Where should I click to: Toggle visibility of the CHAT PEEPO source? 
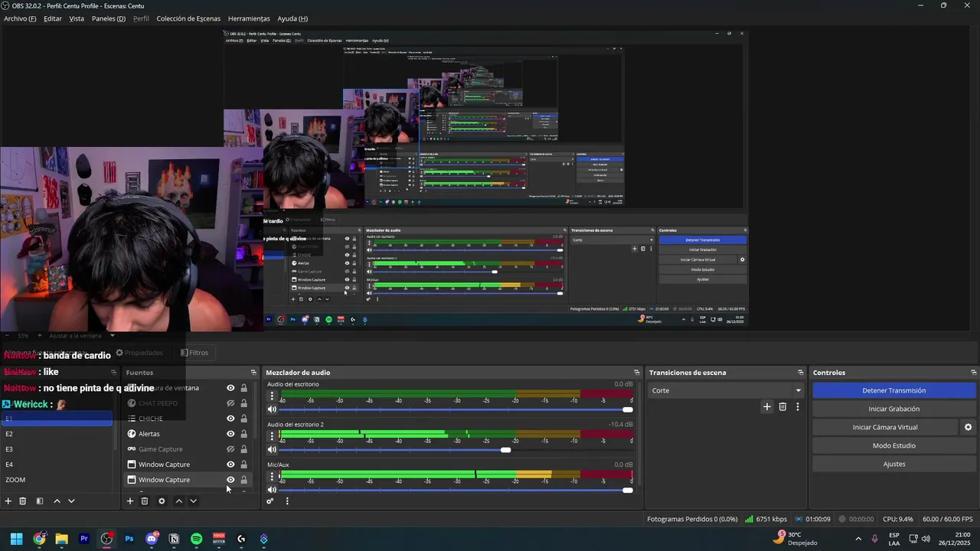pyautogui.click(x=230, y=403)
